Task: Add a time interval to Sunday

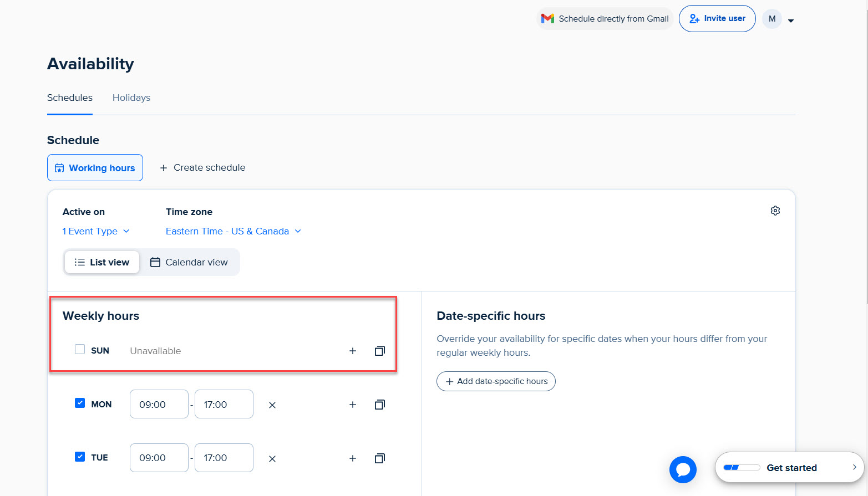Action: (x=353, y=350)
